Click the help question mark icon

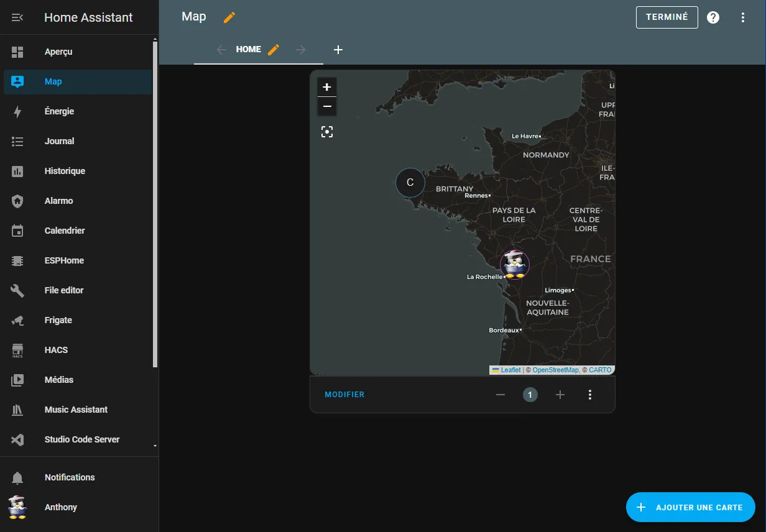coord(713,17)
